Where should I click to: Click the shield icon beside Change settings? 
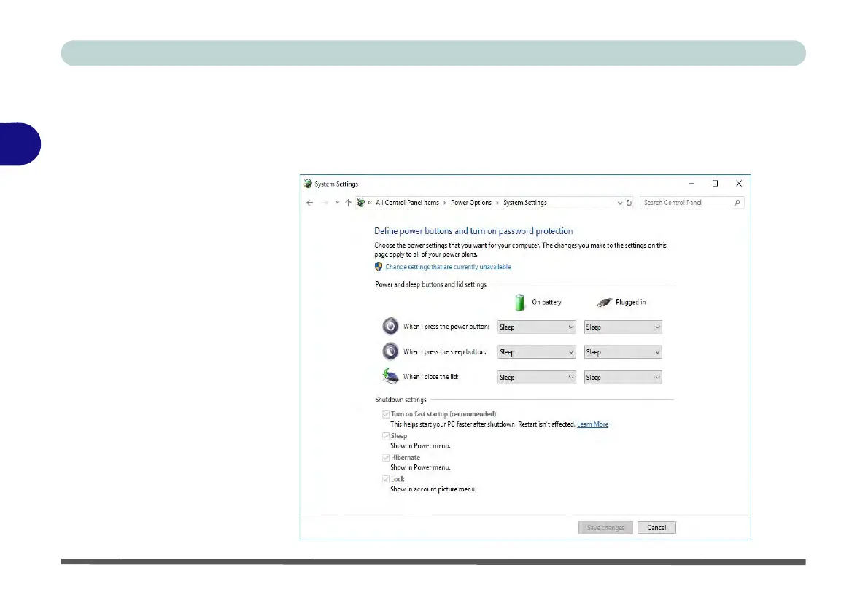click(379, 267)
